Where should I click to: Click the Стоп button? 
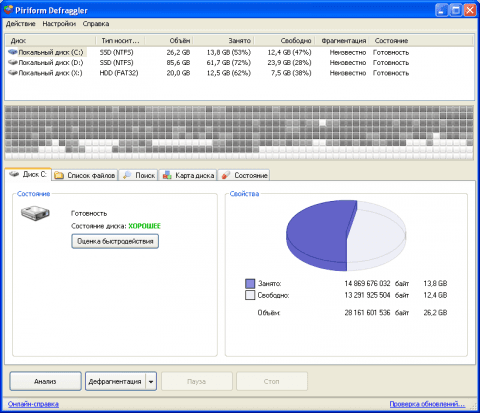(x=272, y=381)
